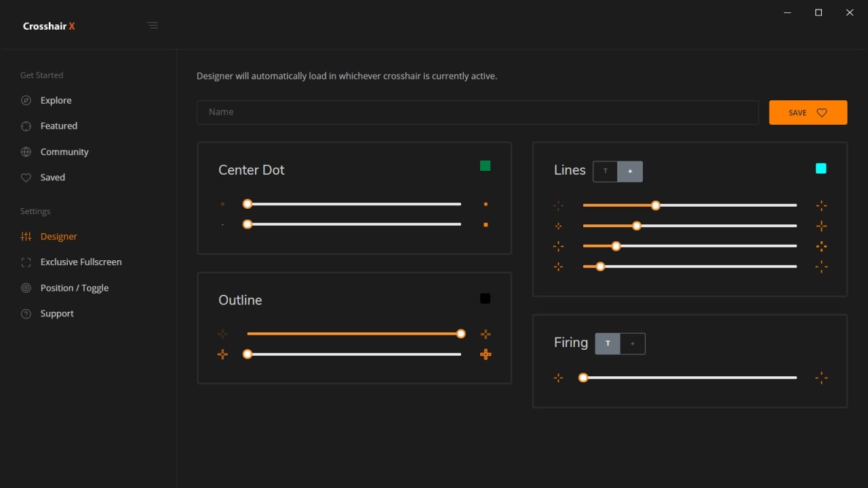Click the Saved heart icon in sidebar

pyautogui.click(x=26, y=178)
